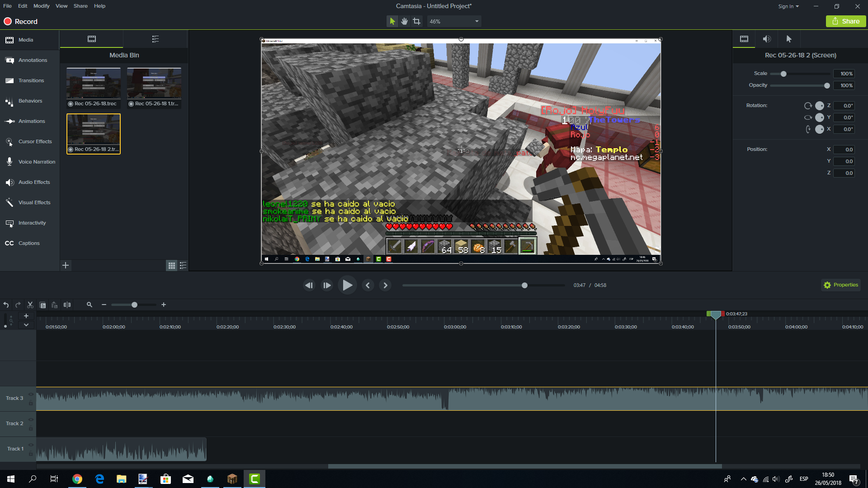Click the Record button
868x488 pixels.
[21, 21]
